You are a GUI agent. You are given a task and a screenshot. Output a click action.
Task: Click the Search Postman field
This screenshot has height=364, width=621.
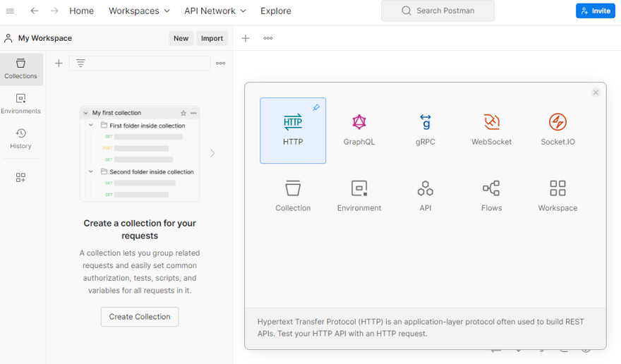[x=438, y=11]
